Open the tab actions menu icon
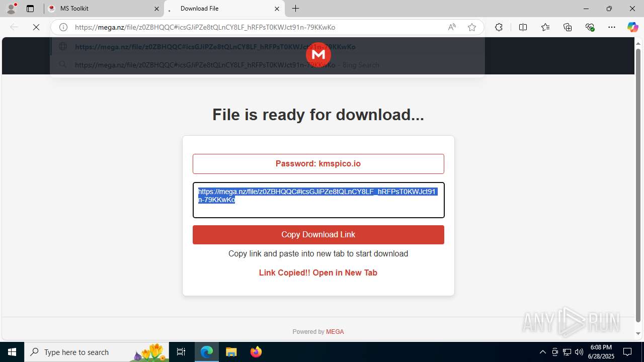 [x=30, y=9]
